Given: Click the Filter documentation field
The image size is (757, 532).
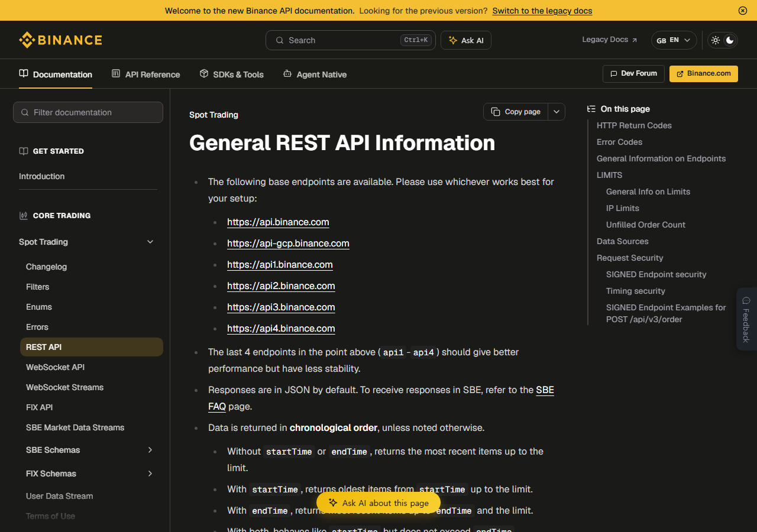Looking at the screenshot, I should 88,112.
